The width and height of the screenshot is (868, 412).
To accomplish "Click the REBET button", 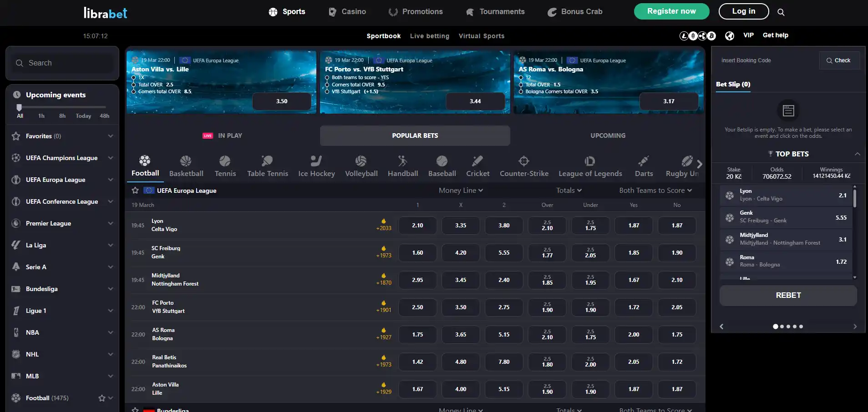I will [788, 296].
